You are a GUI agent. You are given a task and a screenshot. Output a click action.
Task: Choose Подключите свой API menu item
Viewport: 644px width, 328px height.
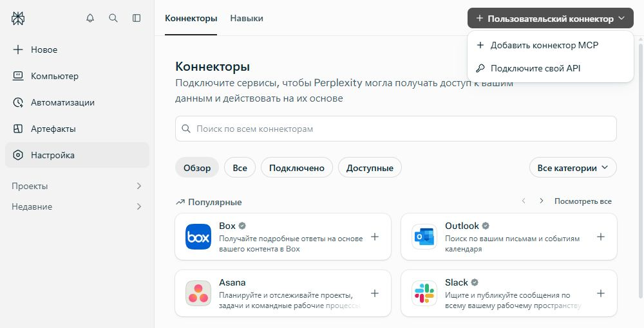point(551,68)
